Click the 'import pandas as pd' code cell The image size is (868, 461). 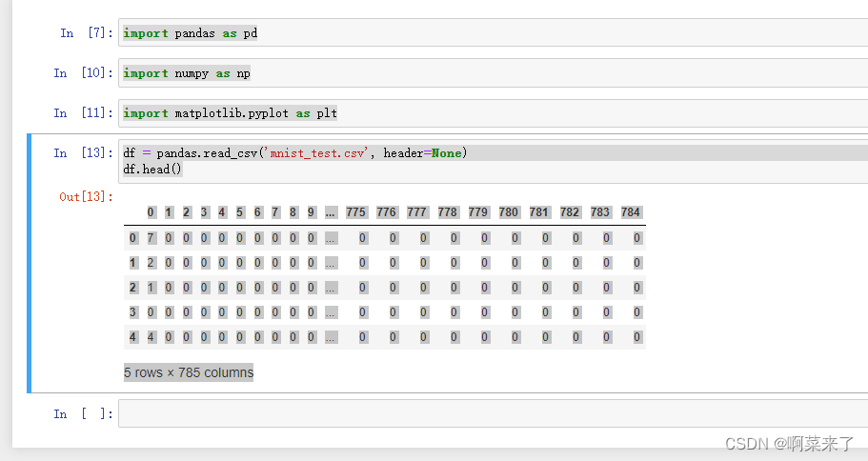493,32
